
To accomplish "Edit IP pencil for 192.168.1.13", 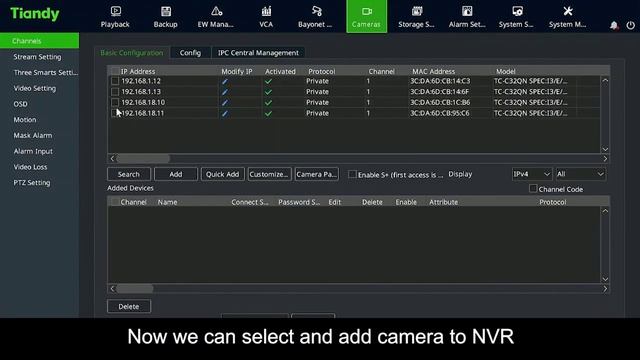I will (225, 92).
